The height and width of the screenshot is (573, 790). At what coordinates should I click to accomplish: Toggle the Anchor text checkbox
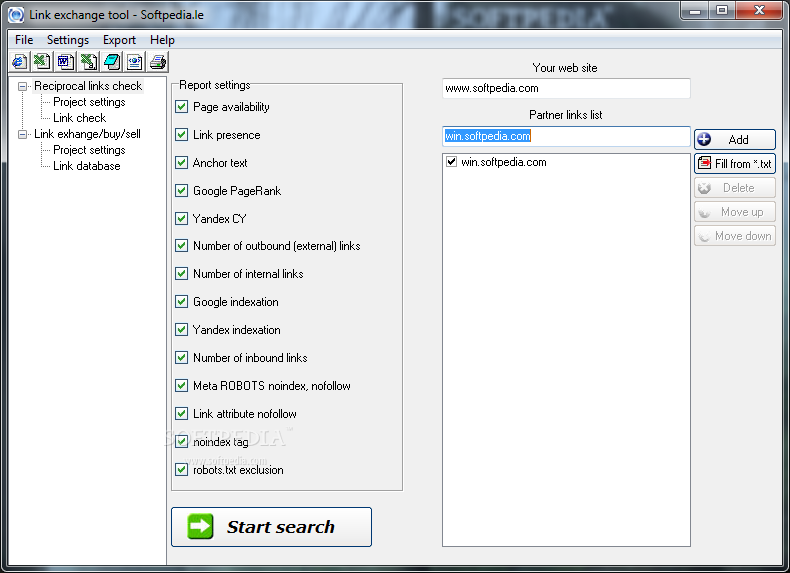pyautogui.click(x=181, y=163)
